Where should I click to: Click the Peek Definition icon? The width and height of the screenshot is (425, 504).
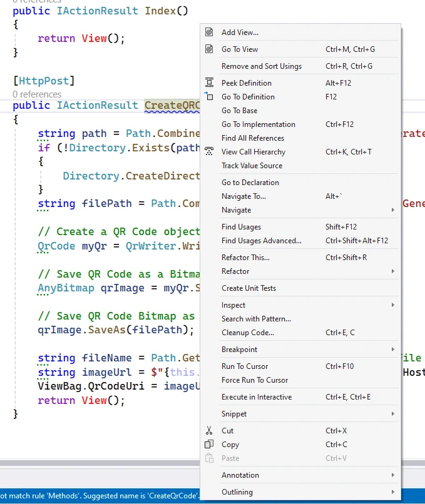click(x=209, y=83)
